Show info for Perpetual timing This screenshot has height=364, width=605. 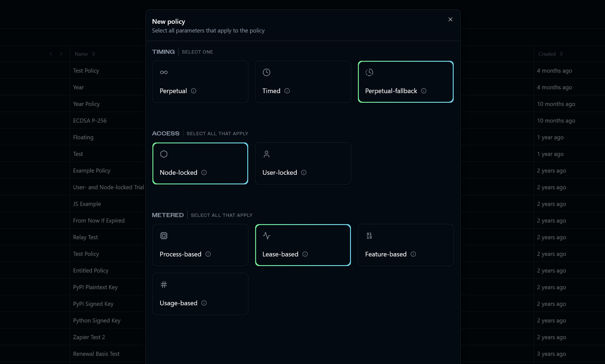[x=193, y=91]
